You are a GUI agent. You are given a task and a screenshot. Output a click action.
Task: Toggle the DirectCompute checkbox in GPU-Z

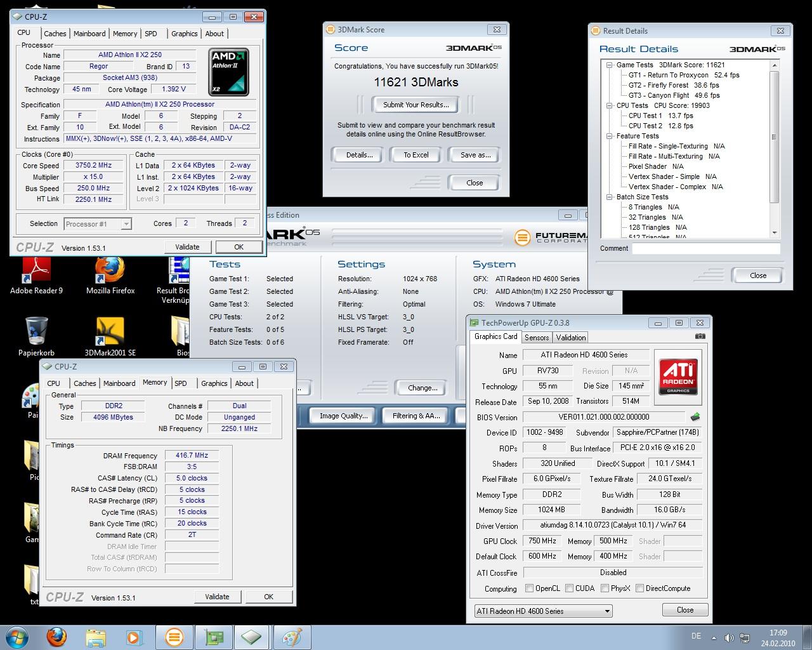pos(639,588)
